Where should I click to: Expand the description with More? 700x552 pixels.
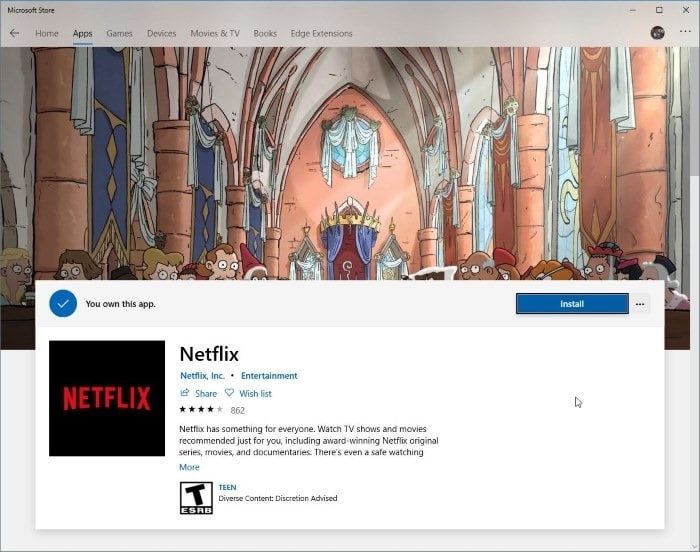[x=189, y=467]
